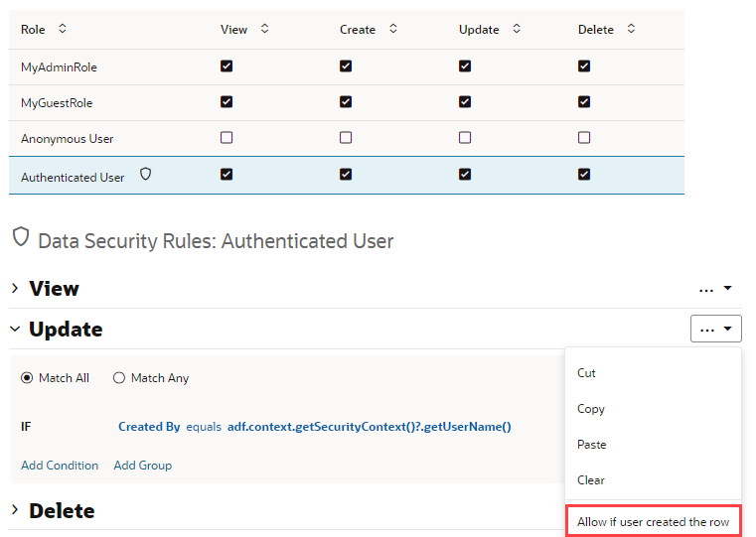Uncheck View for MyAdminRole
Viewport: 756px width, 537px height.
click(227, 66)
